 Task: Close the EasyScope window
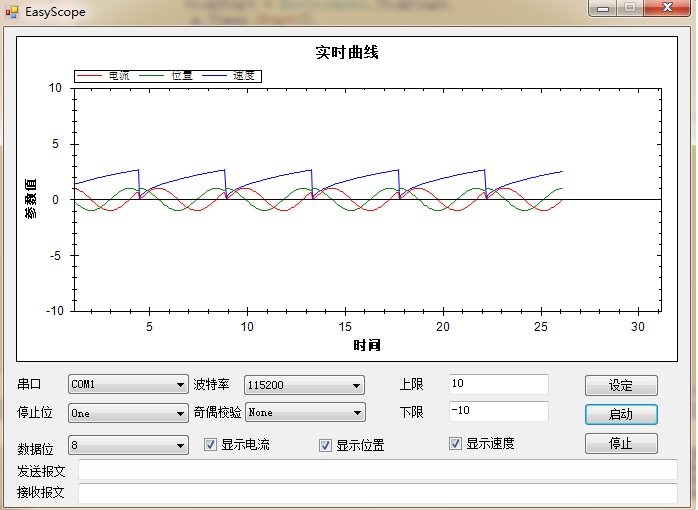[x=665, y=8]
